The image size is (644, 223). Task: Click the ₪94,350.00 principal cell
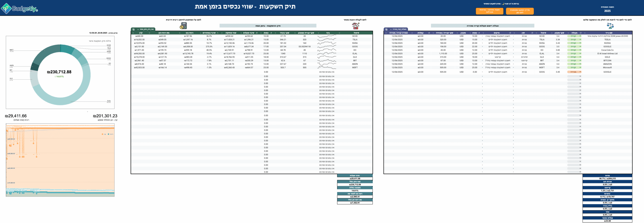(139, 54)
